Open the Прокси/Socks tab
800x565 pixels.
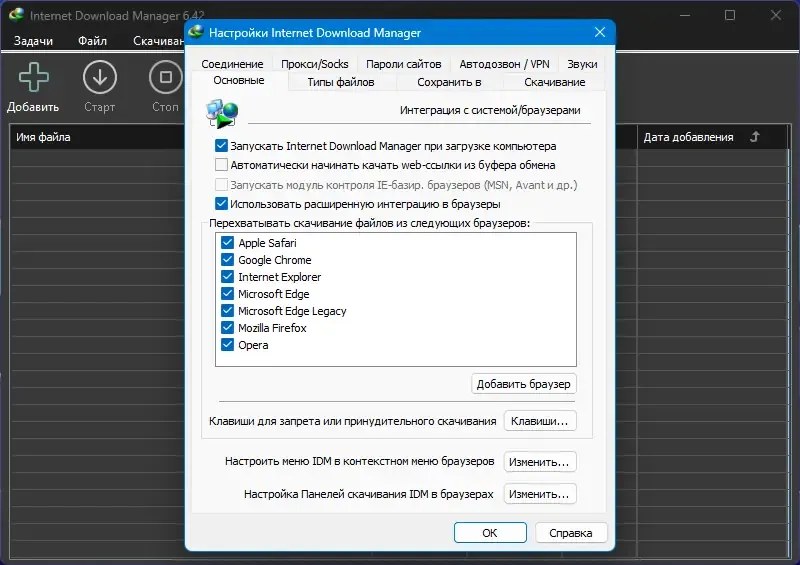(314, 64)
